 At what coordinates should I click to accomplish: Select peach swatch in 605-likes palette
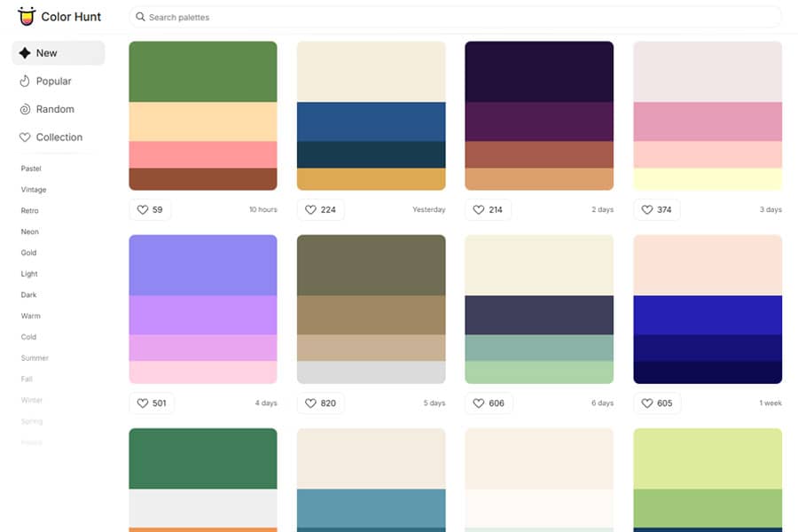tap(708, 265)
